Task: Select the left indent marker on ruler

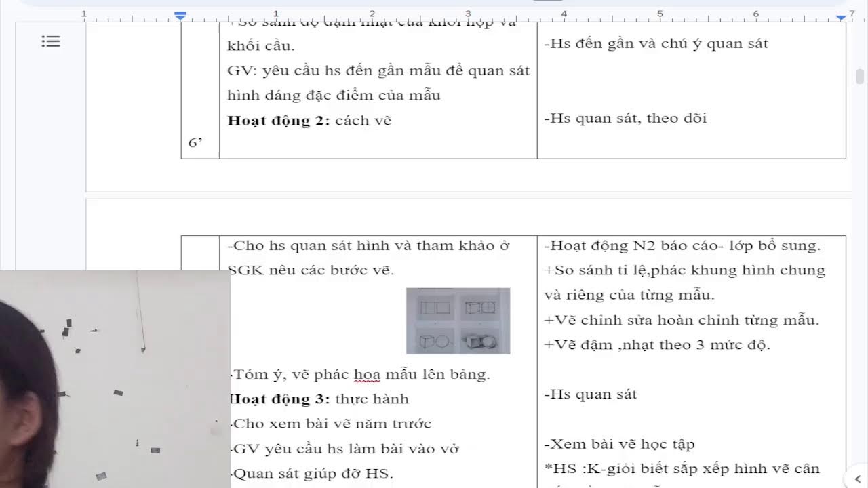Action: click(x=180, y=15)
